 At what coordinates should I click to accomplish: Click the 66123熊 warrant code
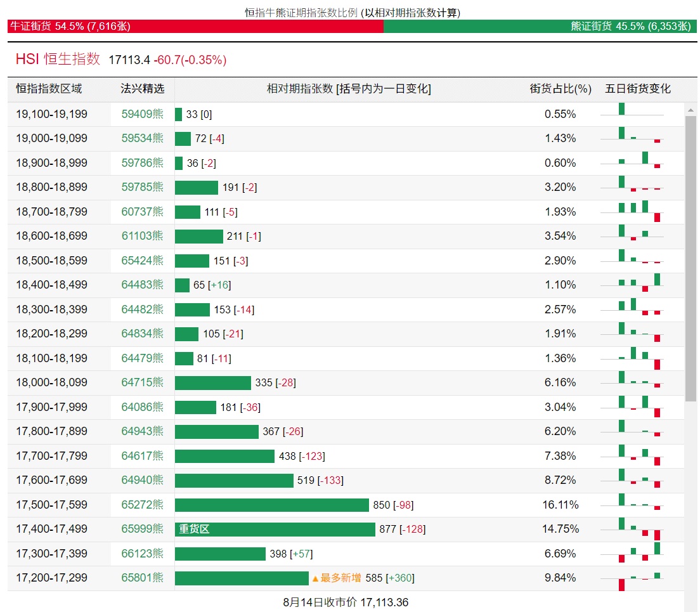click(x=142, y=554)
